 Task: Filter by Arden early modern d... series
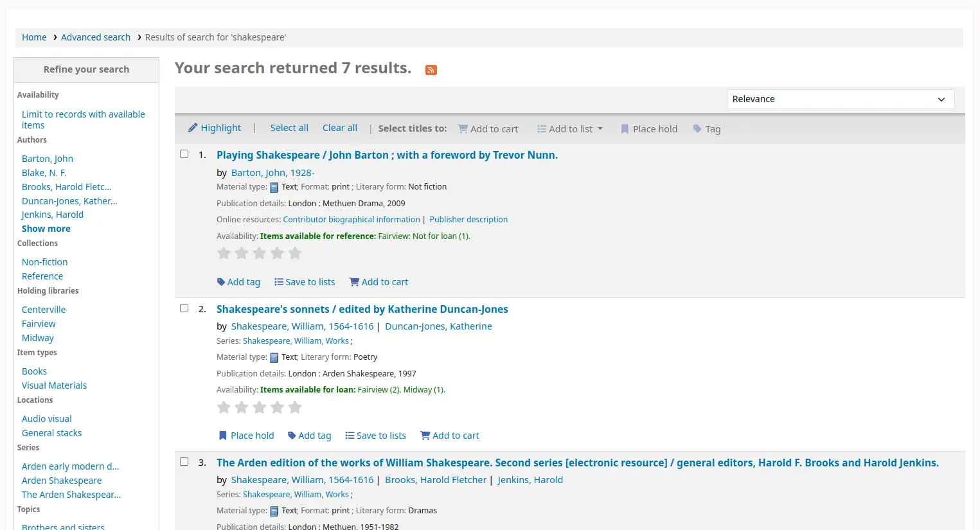tap(71, 466)
